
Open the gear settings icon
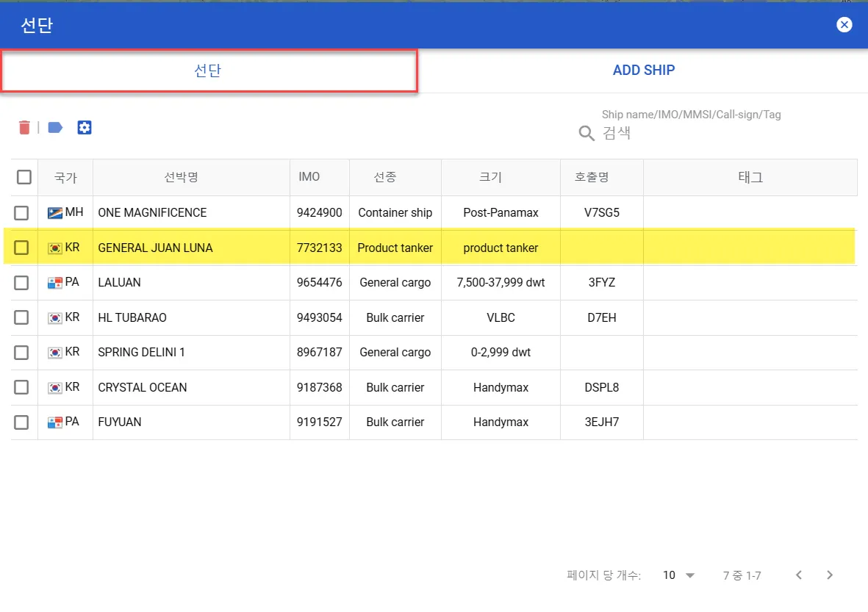click(x=85, y=128)
